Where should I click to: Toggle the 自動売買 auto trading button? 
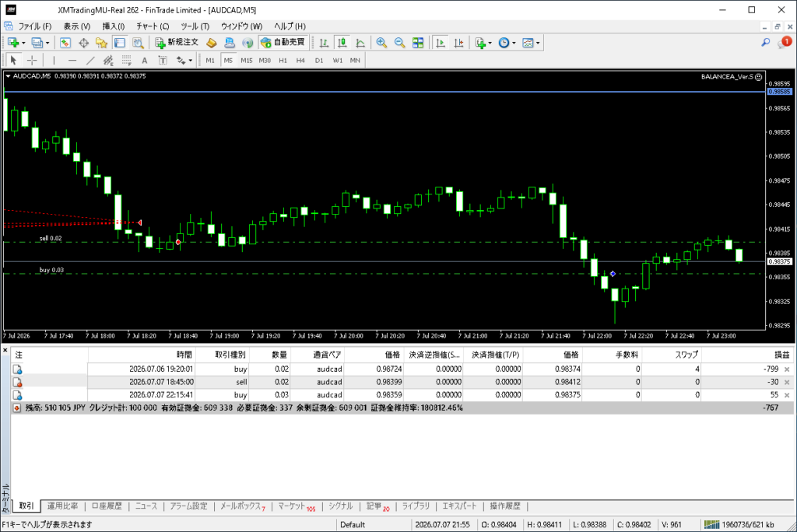coord(283,43)
